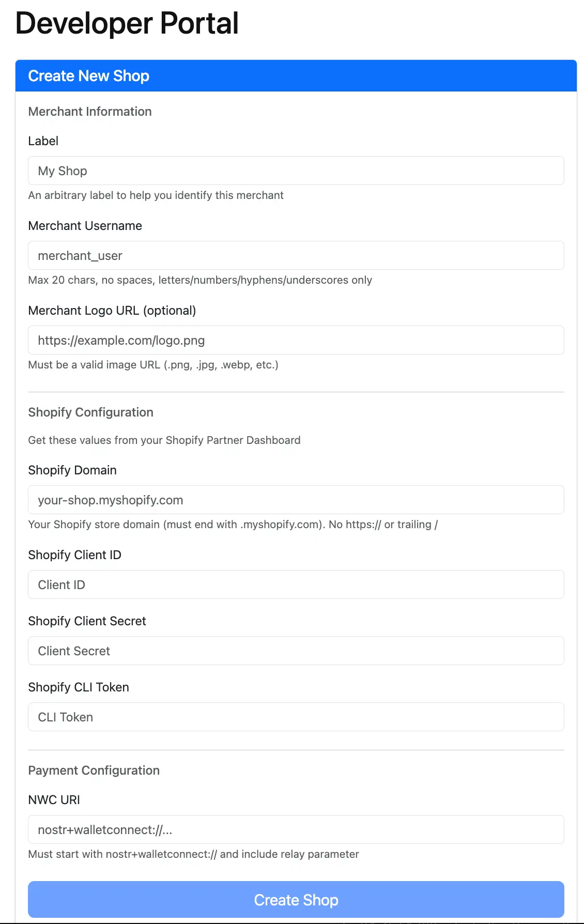This screenshot has height=924, width=584.
Task: Click the Merchant Logo URL input
Action: [x=296, y=340]
